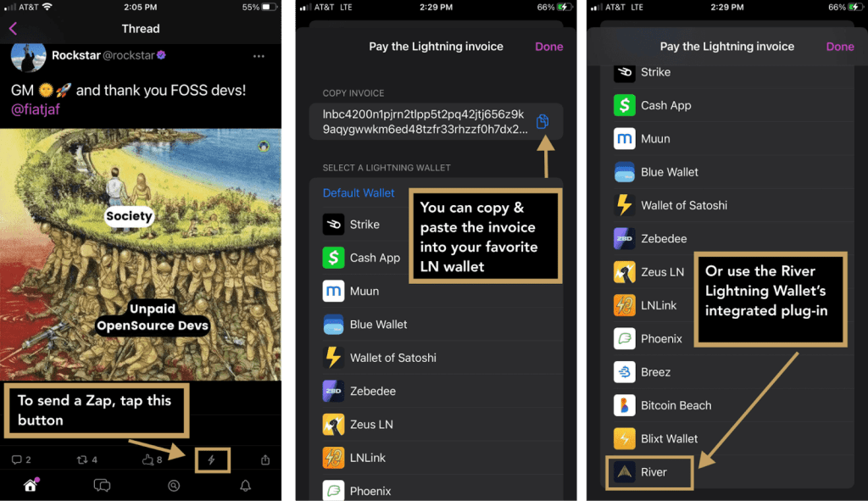Screen dimensions: 868x501
Task: Open the search tab in bottom bar
Action: click(x=174, y=486)
